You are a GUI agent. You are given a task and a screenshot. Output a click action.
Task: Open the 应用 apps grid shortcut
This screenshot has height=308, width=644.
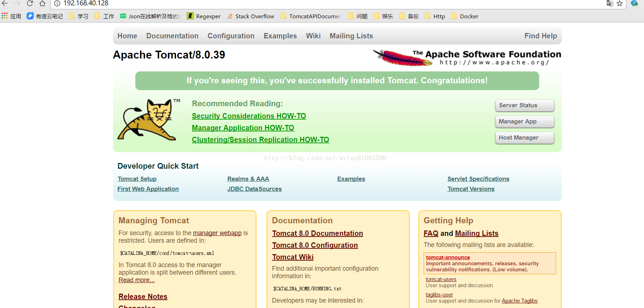[x=11, y=16]
